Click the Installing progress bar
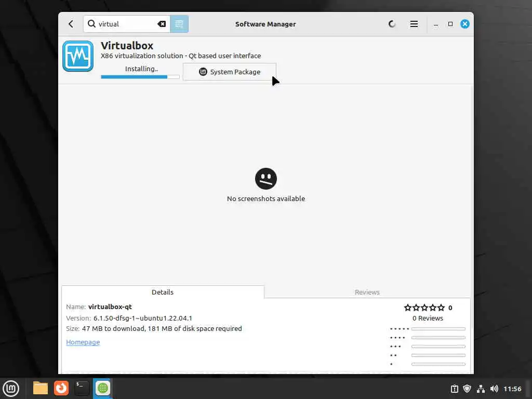 140,77
